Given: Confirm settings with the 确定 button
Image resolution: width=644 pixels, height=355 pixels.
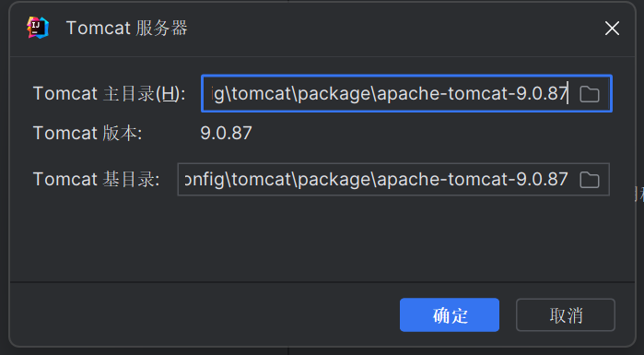Looking at the screenshot, I should 450,314.
